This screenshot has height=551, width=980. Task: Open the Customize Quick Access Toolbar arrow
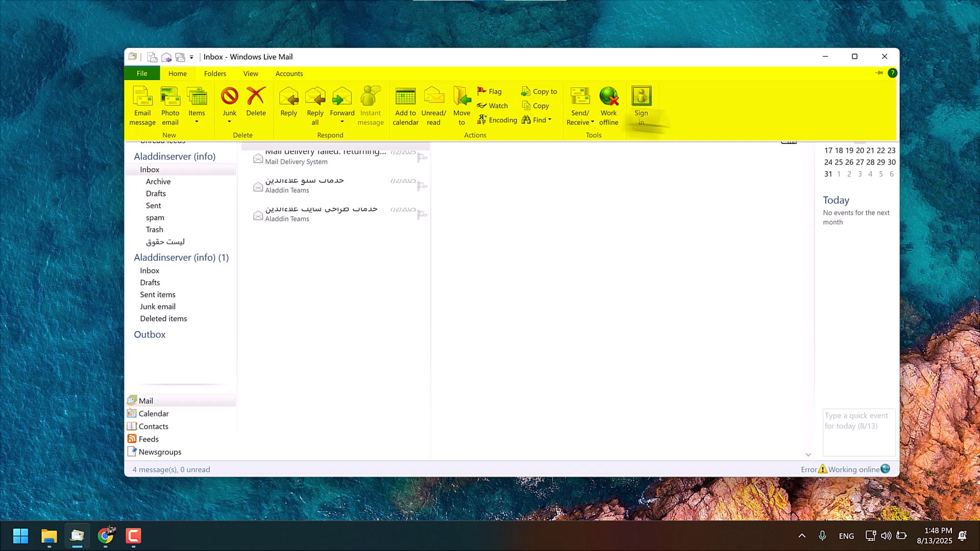coord(191,57)
